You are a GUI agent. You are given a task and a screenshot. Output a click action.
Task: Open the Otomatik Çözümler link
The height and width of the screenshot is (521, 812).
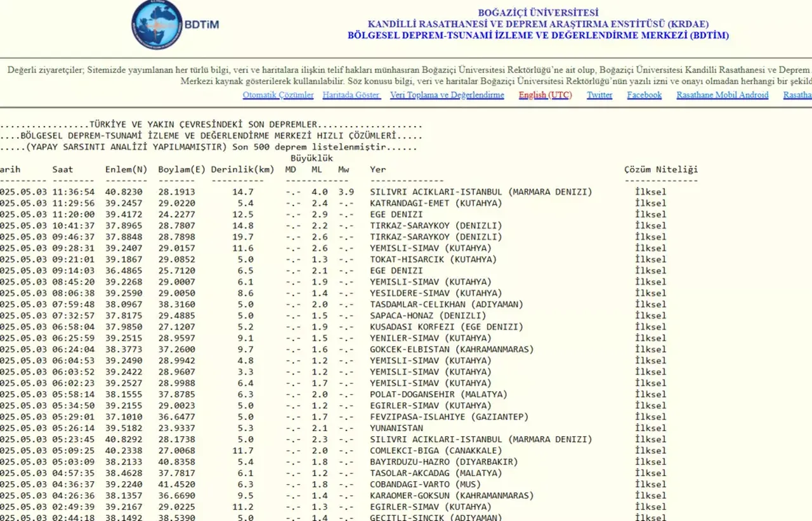tap(278, 95)
